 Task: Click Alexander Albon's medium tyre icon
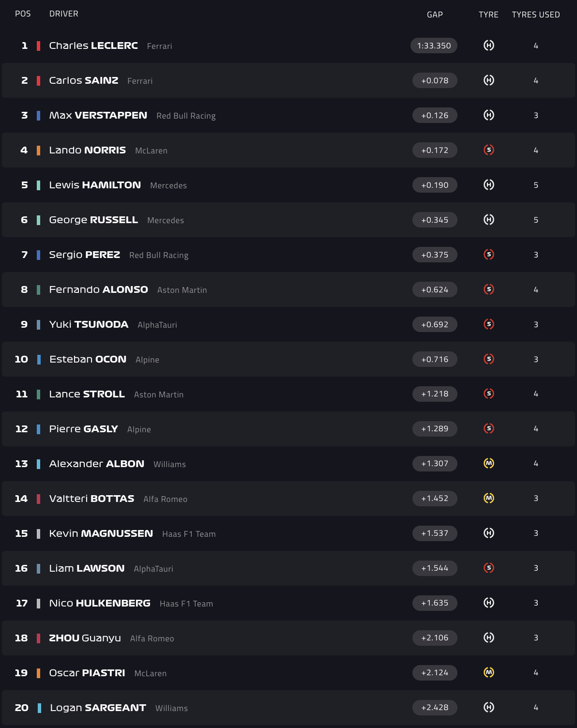point(489,463)
